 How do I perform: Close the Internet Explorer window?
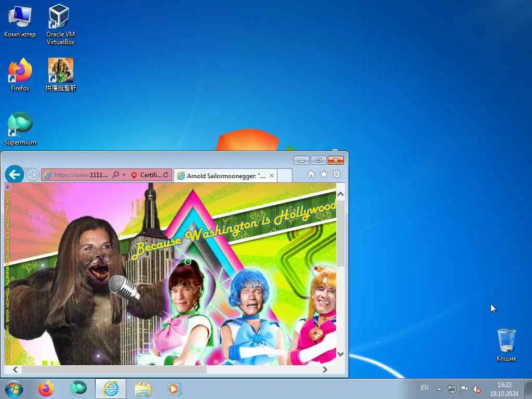click(336, 160)
